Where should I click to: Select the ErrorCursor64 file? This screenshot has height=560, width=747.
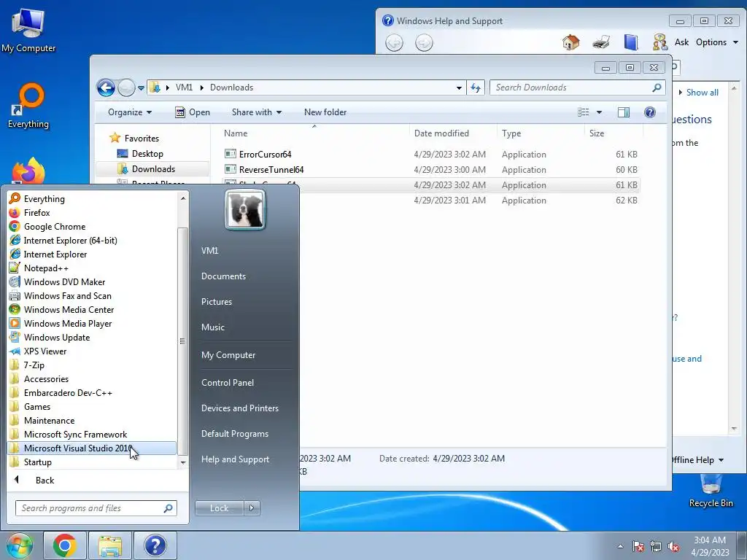266,155
